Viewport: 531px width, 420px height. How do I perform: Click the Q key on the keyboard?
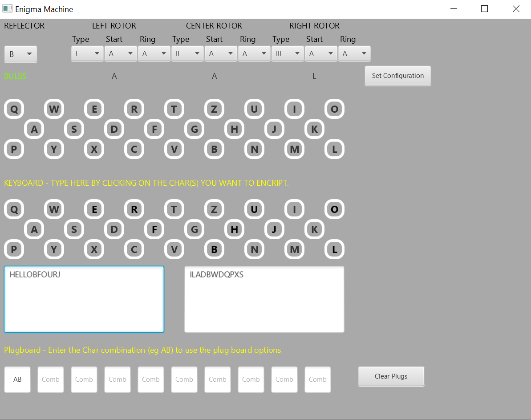click(x=14, y=209)
